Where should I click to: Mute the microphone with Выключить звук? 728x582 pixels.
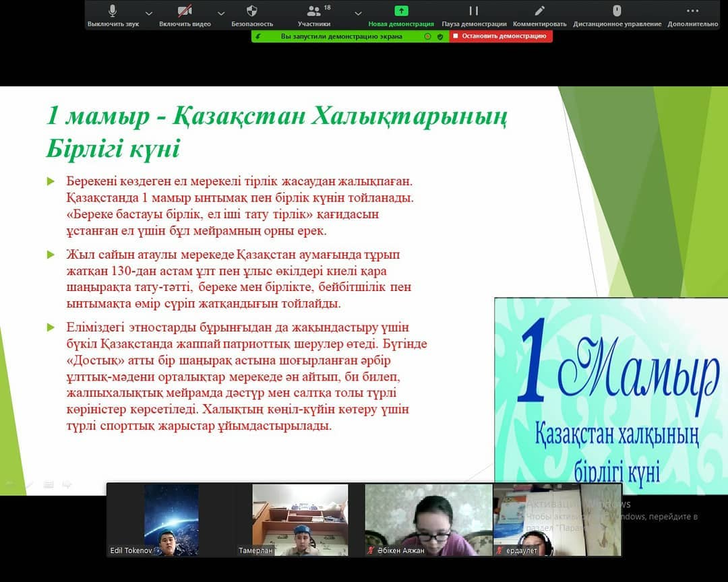click(x=113, y=15)
